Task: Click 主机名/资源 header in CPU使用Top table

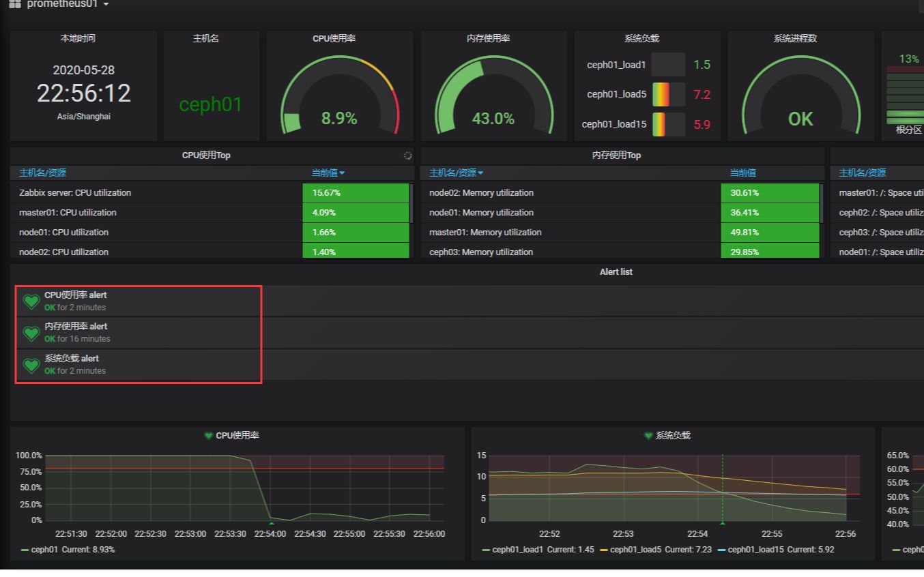Action: pyautogui.click(x=42, y=173)
